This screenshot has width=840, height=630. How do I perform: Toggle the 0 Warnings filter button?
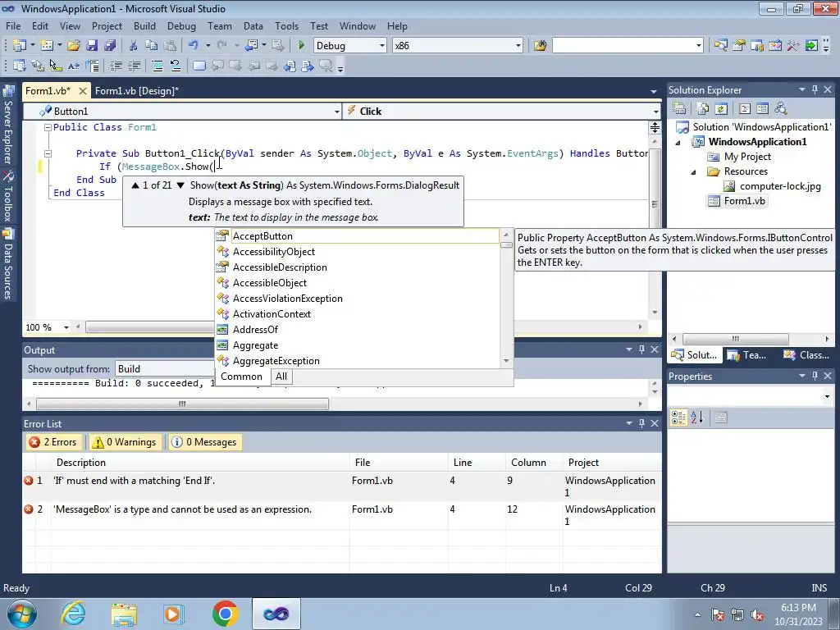(125, 442)
